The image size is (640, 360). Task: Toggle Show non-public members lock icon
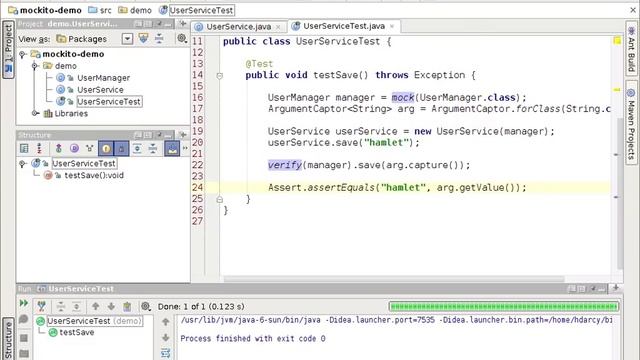point(121,149)
